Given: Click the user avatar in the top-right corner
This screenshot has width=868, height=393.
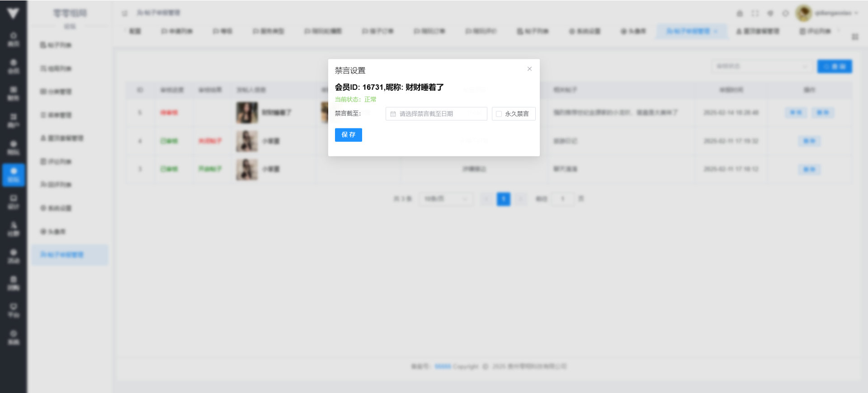Looking at the screenshot, I should 803,14.
